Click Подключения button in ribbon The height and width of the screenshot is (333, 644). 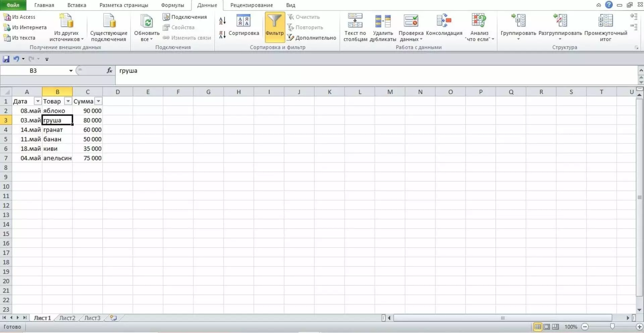click(185, 17)
